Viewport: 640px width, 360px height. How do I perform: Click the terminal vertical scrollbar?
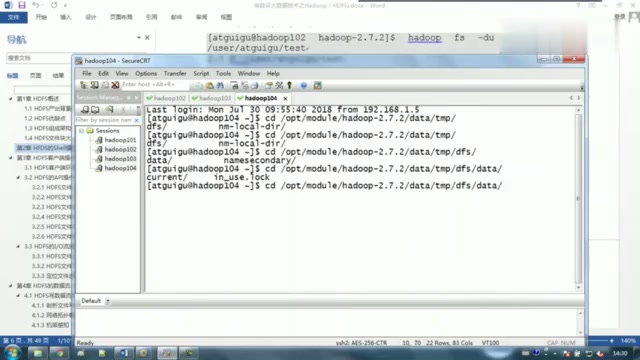pyautogui.click(x=578, y=198)
